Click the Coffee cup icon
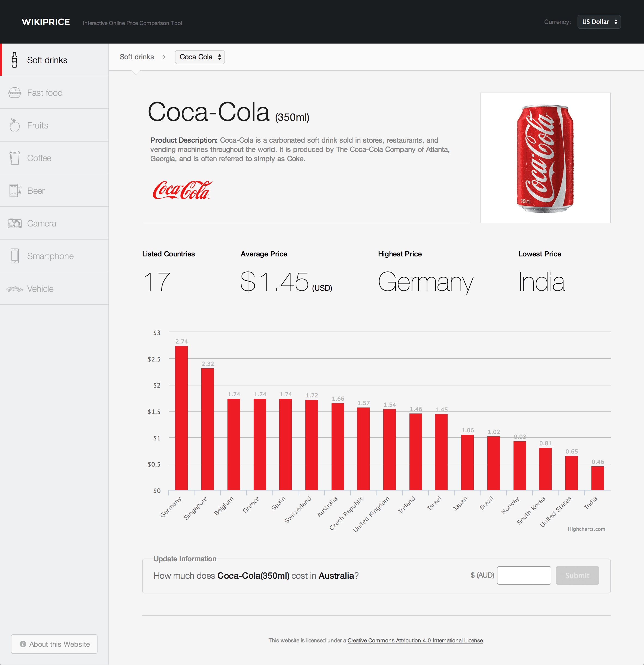644x665 pixels. (x=15, y=158)
